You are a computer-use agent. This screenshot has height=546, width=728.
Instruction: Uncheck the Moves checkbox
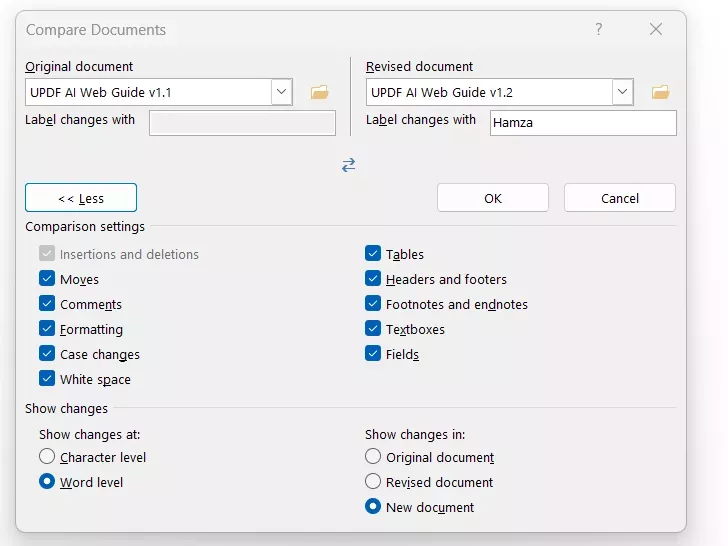47,280
